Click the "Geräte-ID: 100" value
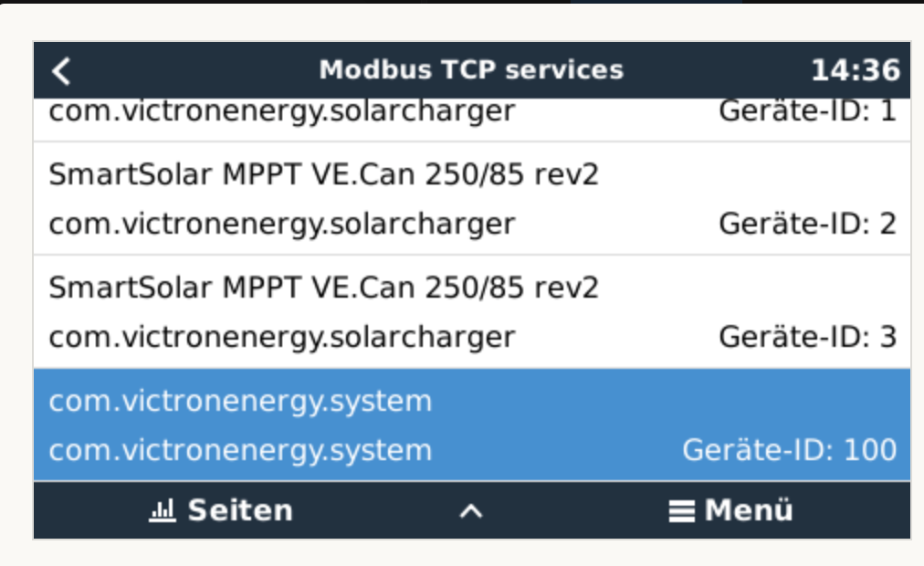Image resolution: width=924 pixels, height=566 pixels. tap(789, 450)
